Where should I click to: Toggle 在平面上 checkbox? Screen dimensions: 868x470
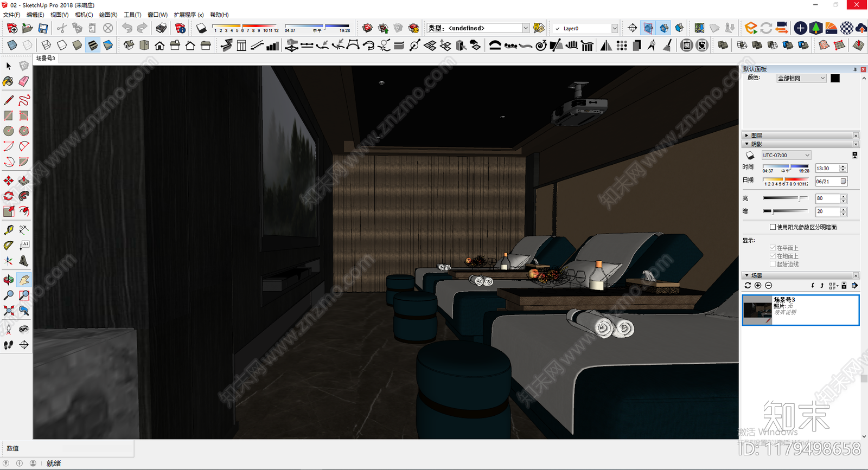773,248
